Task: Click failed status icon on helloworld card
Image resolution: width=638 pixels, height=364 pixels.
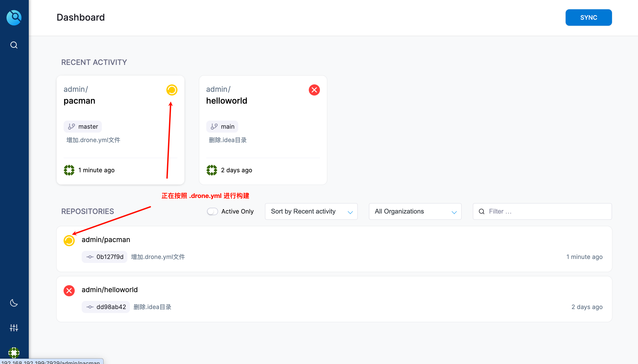Action: click(314, 90)
